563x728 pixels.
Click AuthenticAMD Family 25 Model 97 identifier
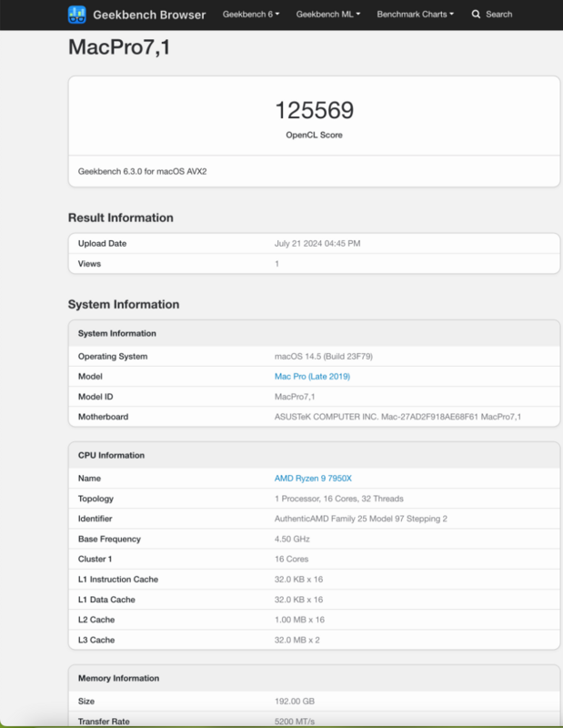tap(361, 519)
